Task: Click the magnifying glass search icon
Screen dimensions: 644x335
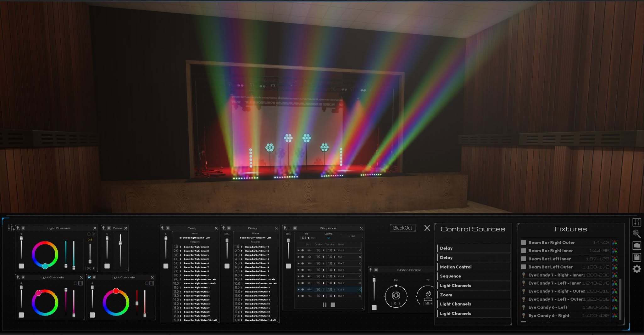Action: click(x=637, y=234)
